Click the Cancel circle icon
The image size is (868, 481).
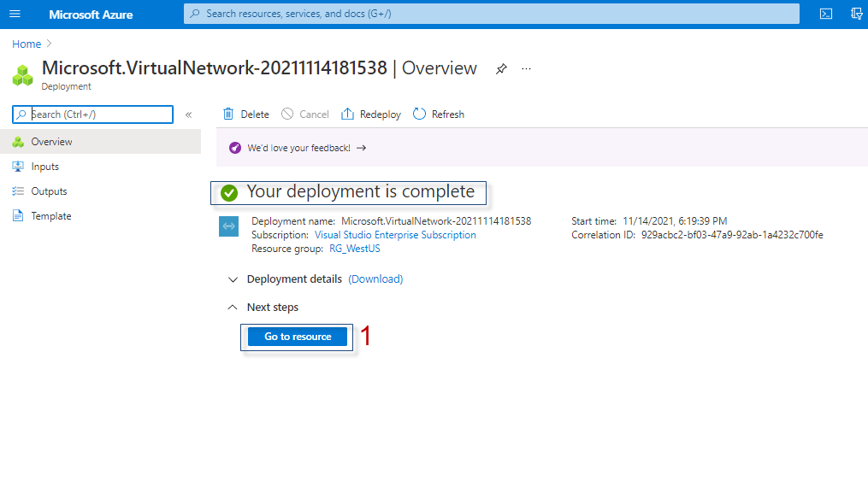pos(287,114)
